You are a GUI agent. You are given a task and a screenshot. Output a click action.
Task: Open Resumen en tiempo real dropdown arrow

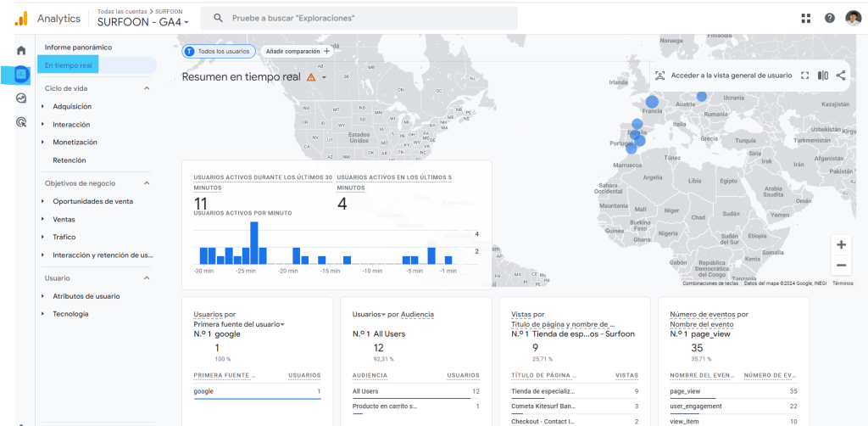[324, 77]
